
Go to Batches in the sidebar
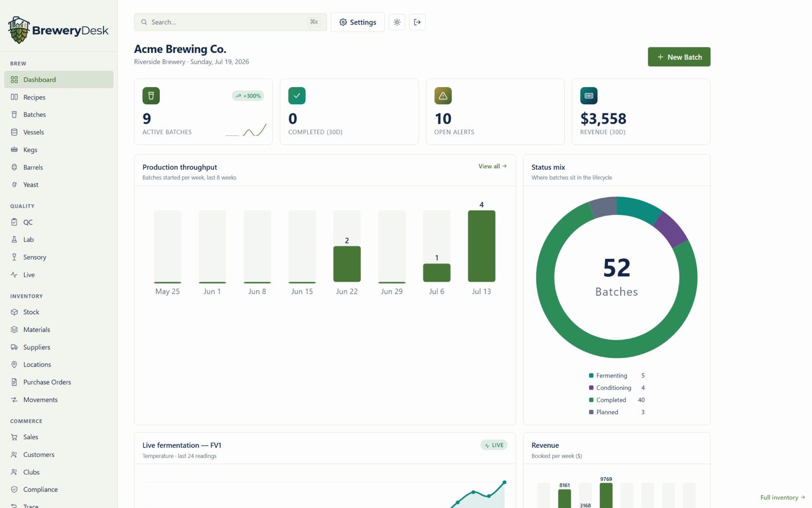[x=59, y=115]
